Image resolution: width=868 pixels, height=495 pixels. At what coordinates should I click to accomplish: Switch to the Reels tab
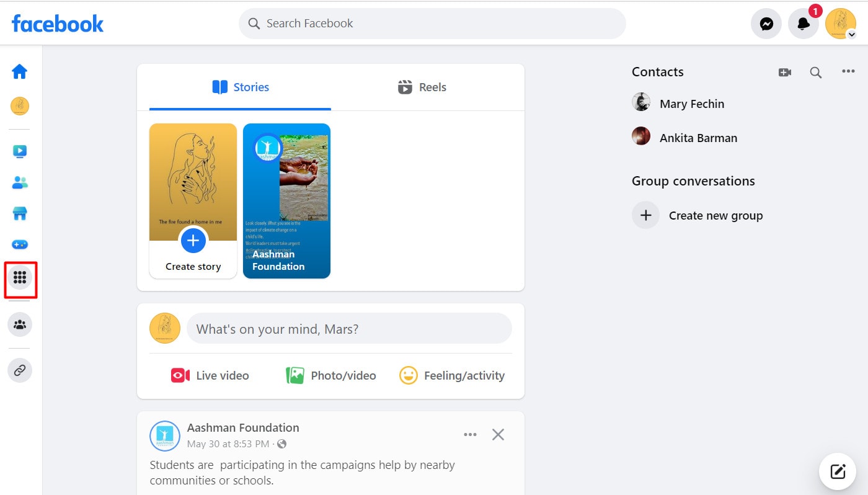(x=422, y=87)
